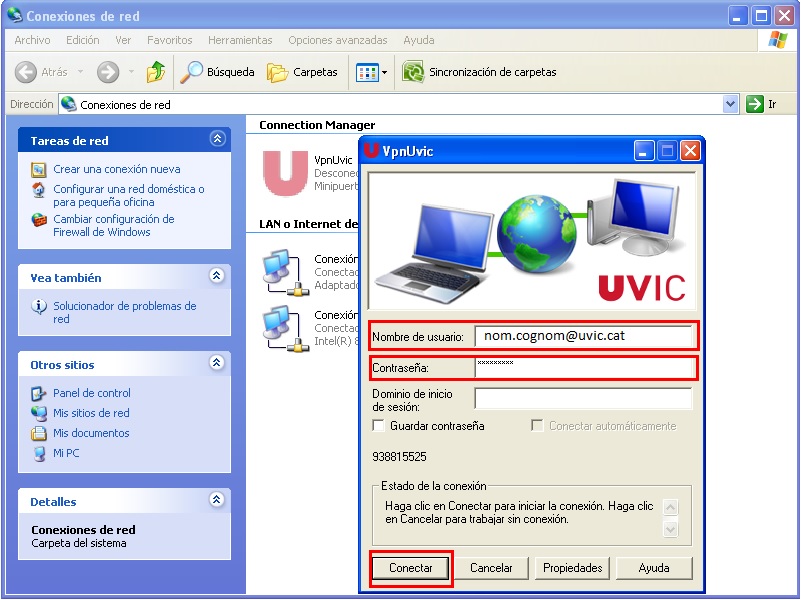Select the VpnUvic connection icon

[x=285, y=173]
